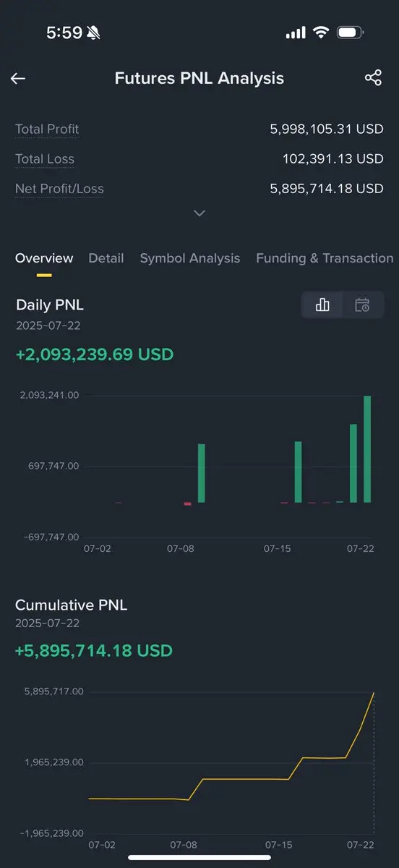
Task: Tap the home indicator bar at the bottom
Action: pos(199,857)
